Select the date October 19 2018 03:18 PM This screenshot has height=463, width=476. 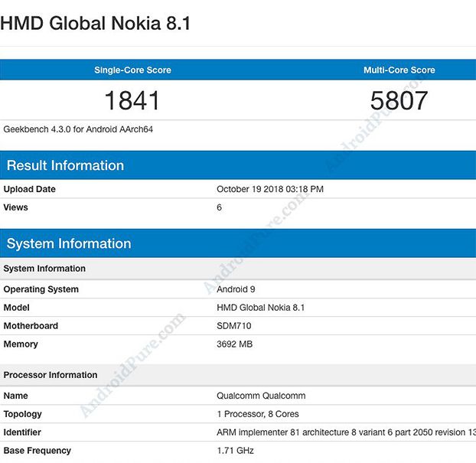270,189
